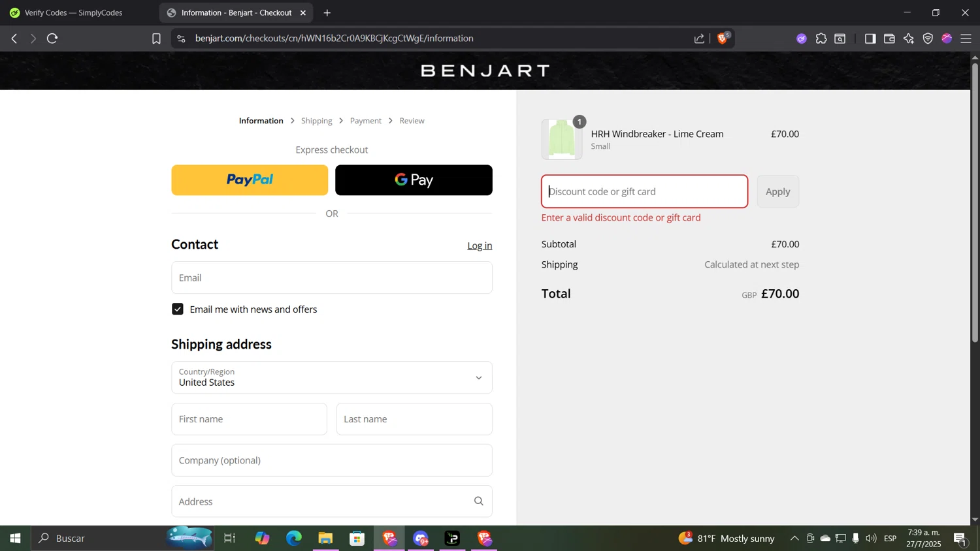Screen dimensions: 980x551
Task: Click the address search magnifier icon
Action: pos(479,501)
